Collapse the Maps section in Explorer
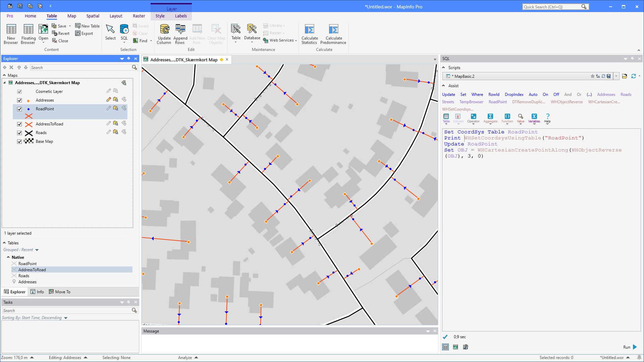The image size is (644, 362). pyautogui.click(x=4, y=75)
